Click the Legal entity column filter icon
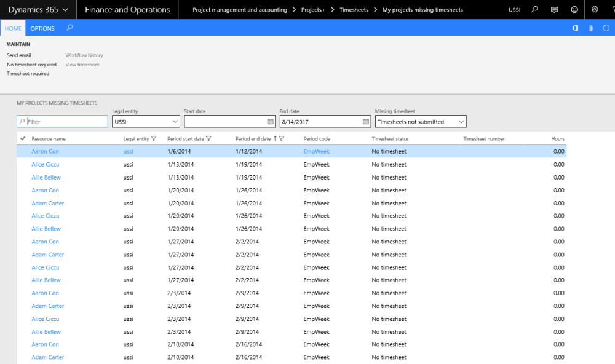 (x=154, y=139)
